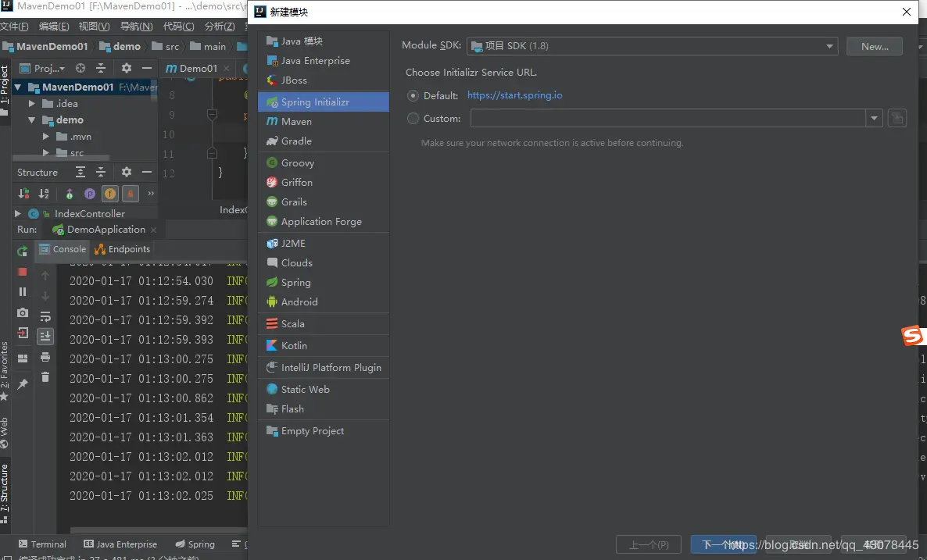
Task: Click the 上一个(P) previous button
Action: tap(649, 544)
